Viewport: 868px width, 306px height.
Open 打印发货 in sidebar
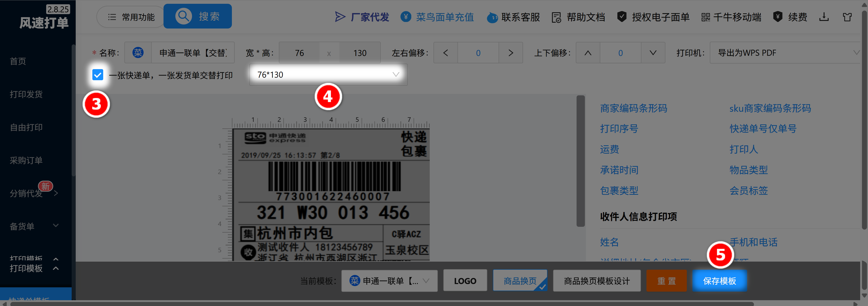[x=26, y=94]
